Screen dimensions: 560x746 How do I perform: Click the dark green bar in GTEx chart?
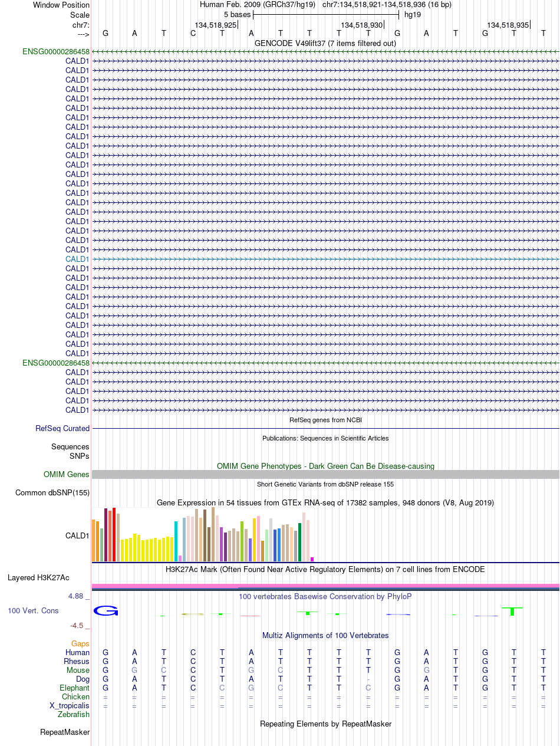click(300, 542)
